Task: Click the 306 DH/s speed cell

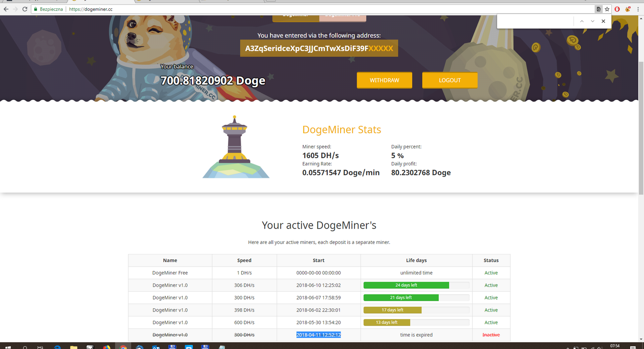Action: click(244, 285)
